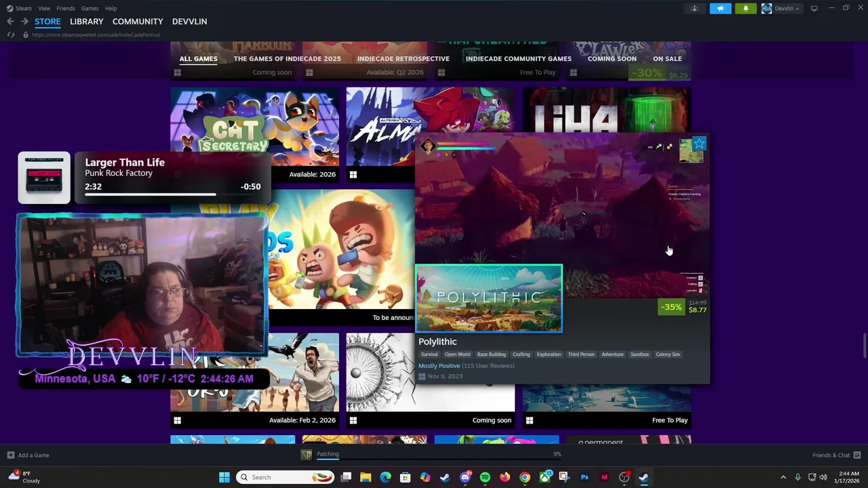Open the Cat Secretary game tile
The height and width of the screenshot is (488, 868).
254,126
